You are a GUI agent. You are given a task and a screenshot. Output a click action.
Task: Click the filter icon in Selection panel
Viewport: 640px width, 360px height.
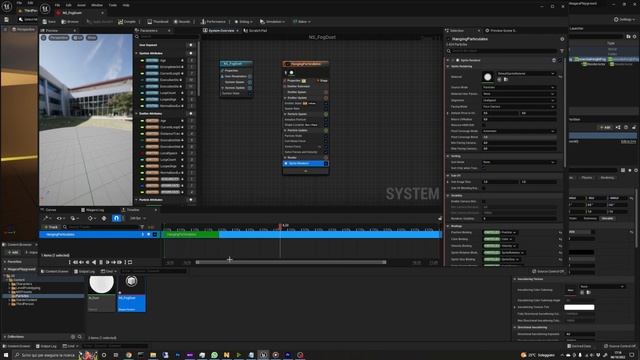[562, 51]
